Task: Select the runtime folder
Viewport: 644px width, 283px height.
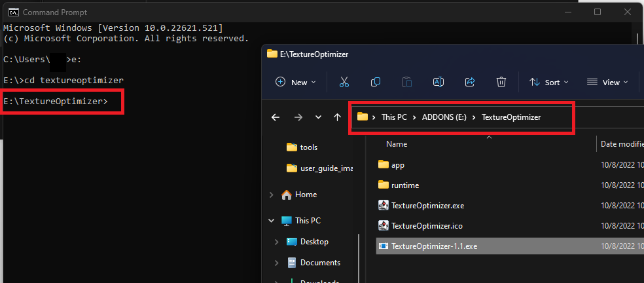Action: (405, 185)
